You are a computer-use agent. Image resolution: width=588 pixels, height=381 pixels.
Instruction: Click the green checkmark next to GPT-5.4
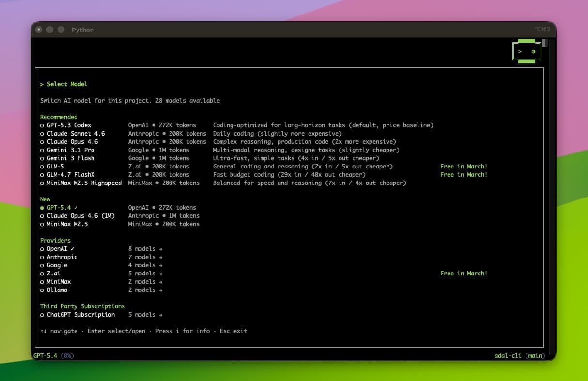click(76, 208)
